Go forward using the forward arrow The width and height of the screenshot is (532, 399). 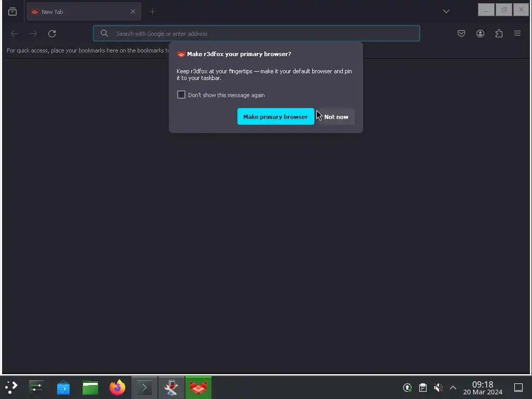[x=33, y=34]
